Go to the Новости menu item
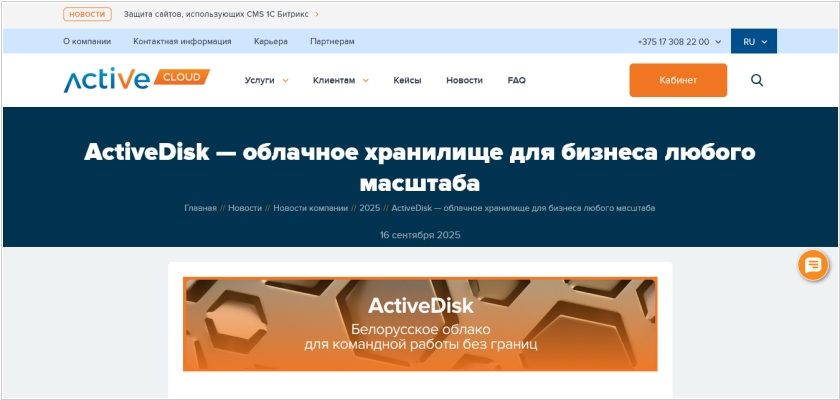The width and height of the screenshot is (840, 400). [464, 80]
